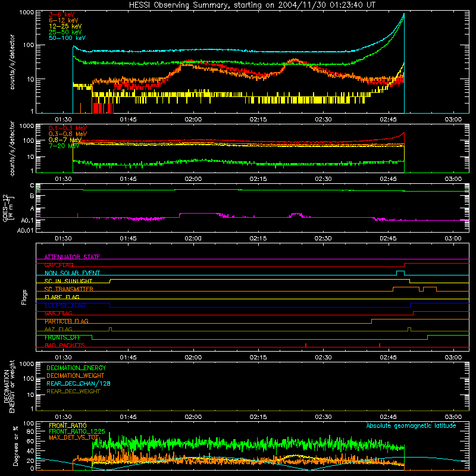Select the 50-100 keV legend label
The height and width of the screenshot is (476, 476).
coord(67,38)
